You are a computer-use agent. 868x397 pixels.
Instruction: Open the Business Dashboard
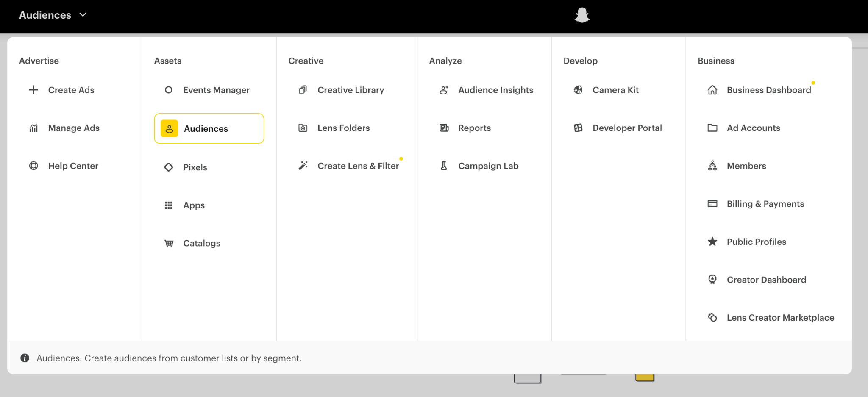click(x=769, y=90)
